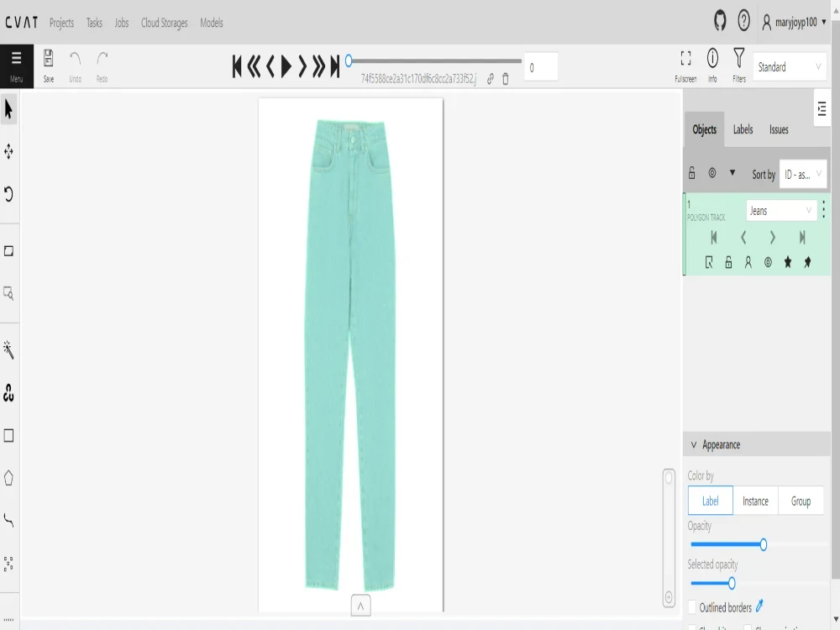The height and width of the screenshot is (630, 840).
Task: Open the OpenCV tools
Action: click(x=8, y=392)
